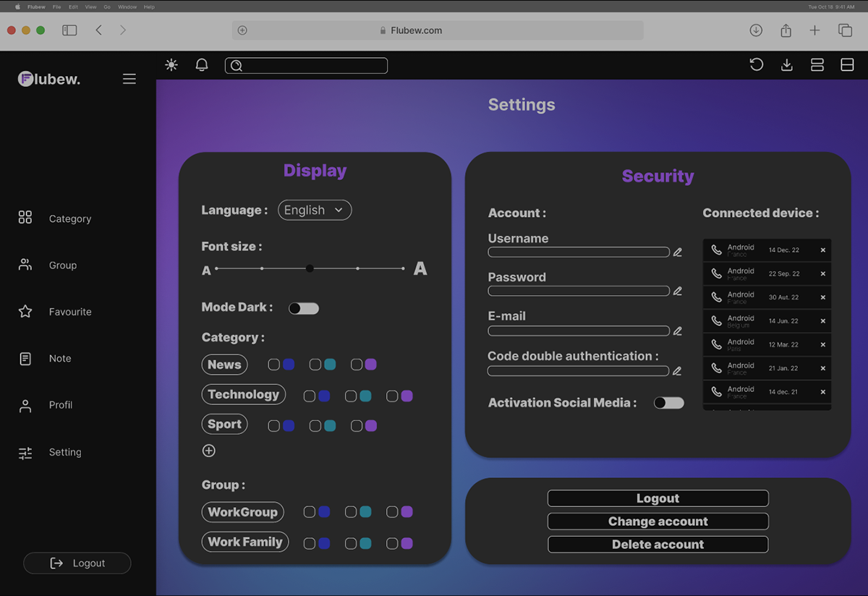This screenshot has height=596, width=868.
Task: Switch to split panel layout icon
Action: [847, 65]
